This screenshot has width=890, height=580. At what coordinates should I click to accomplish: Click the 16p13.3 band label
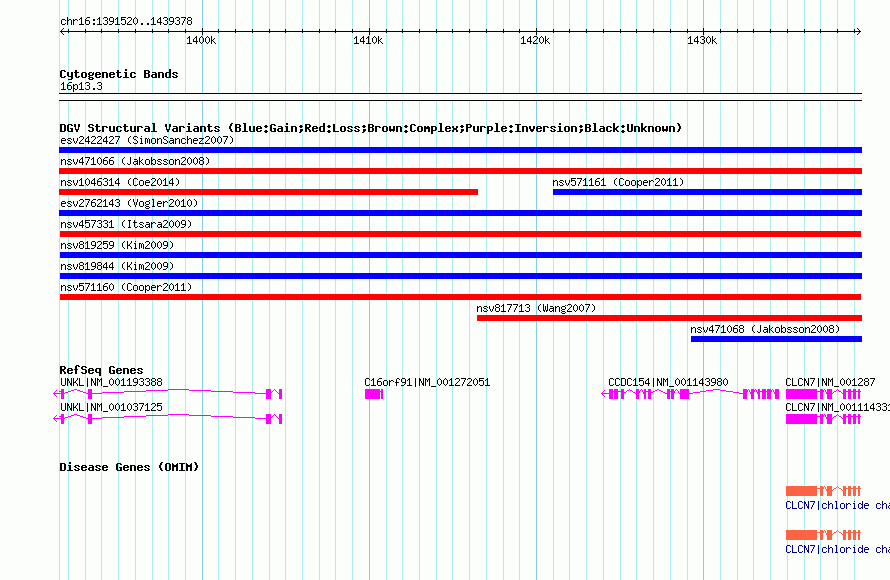81,86
